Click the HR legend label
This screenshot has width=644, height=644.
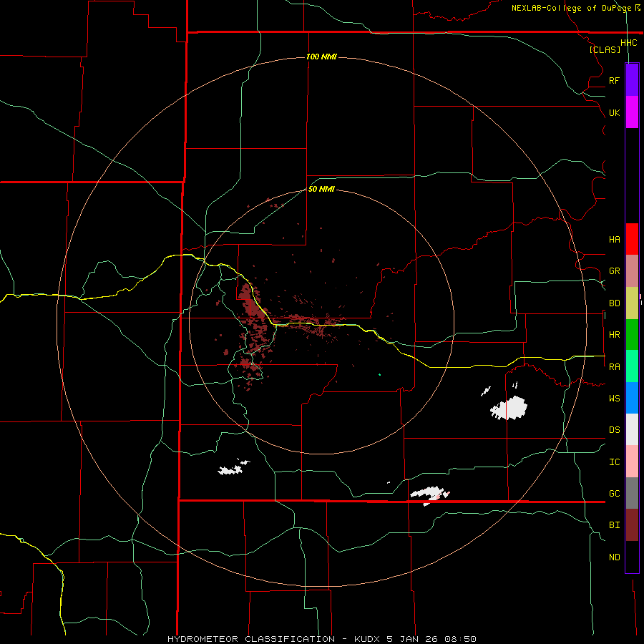(614, 335)
